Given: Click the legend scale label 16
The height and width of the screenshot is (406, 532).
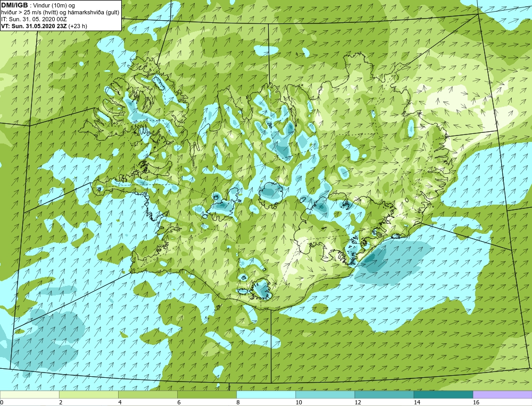Looking at the screenshot, I should 476,402.
